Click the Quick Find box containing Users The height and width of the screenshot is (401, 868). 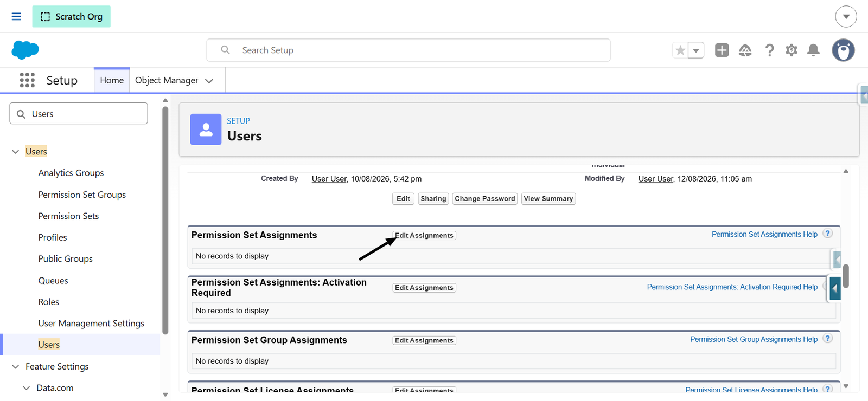pos(79,113)
